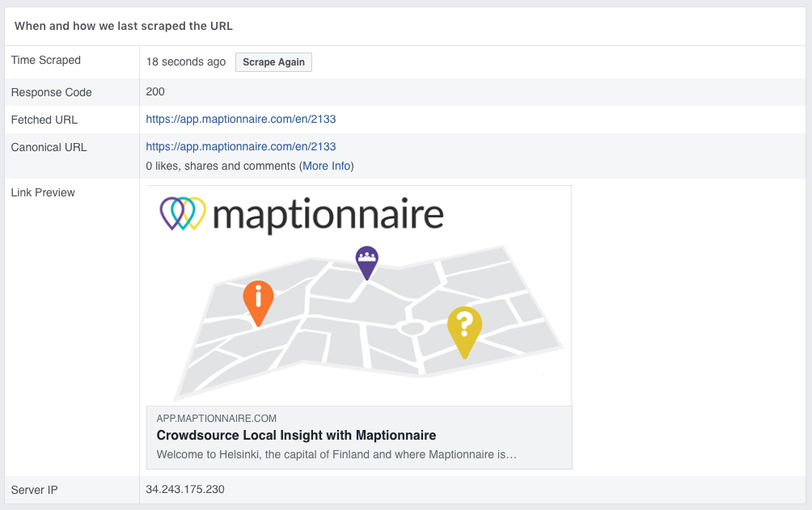Click the orange info pin on the map
812x510 pixels.
pyautogui.click(x=258, y=303)
